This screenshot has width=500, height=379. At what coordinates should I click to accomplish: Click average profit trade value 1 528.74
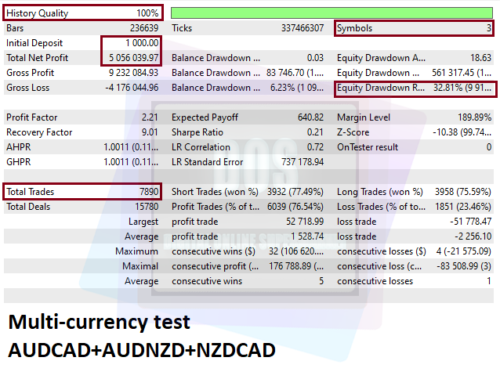coord(307,236)
